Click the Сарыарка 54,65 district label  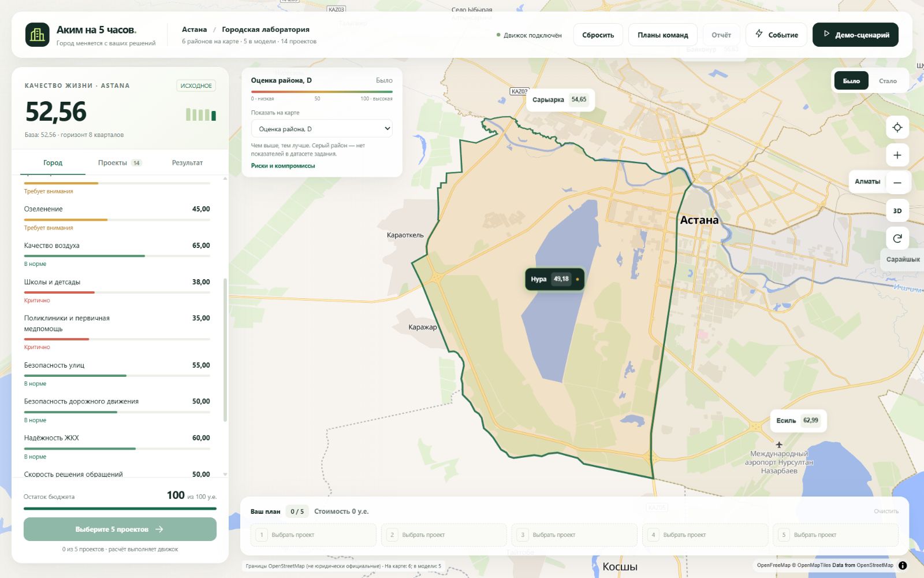click(560, 99)
